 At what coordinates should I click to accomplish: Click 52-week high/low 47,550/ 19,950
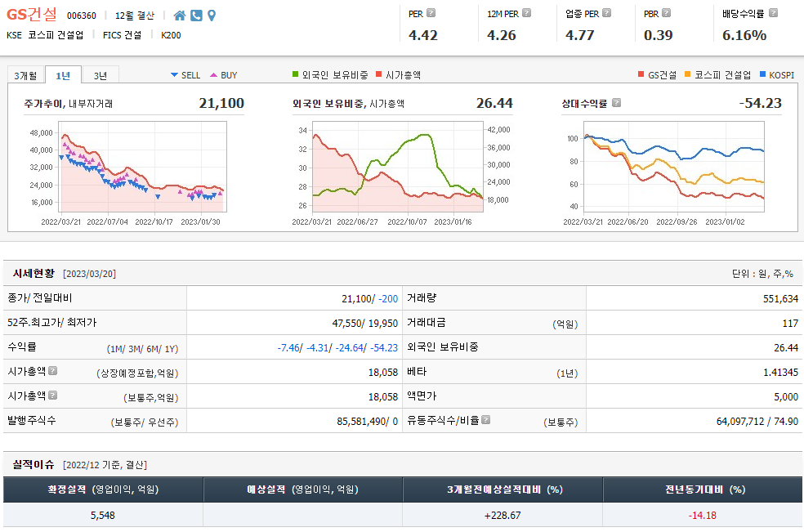(365, 323)
